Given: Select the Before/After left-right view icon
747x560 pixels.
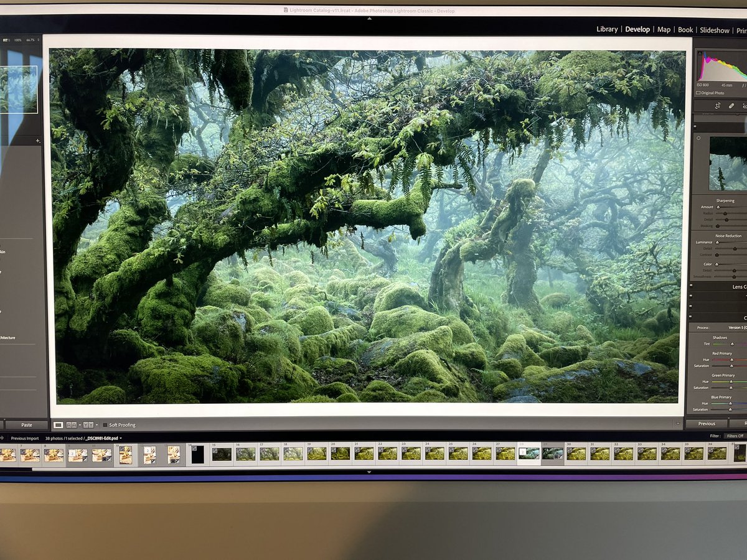Looking at the screenshot, I should [72, 425].
